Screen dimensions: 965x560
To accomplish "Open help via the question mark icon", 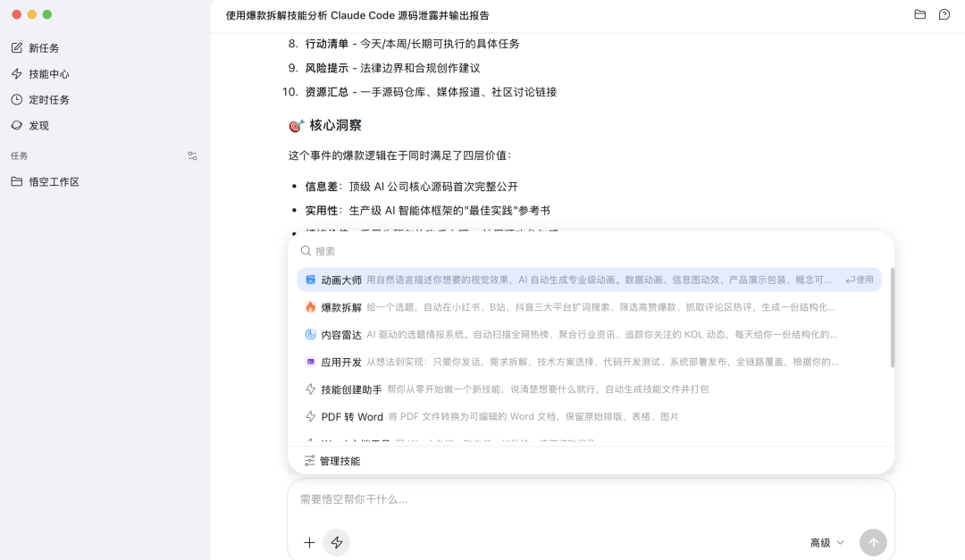I will click(x=944, y=15).
